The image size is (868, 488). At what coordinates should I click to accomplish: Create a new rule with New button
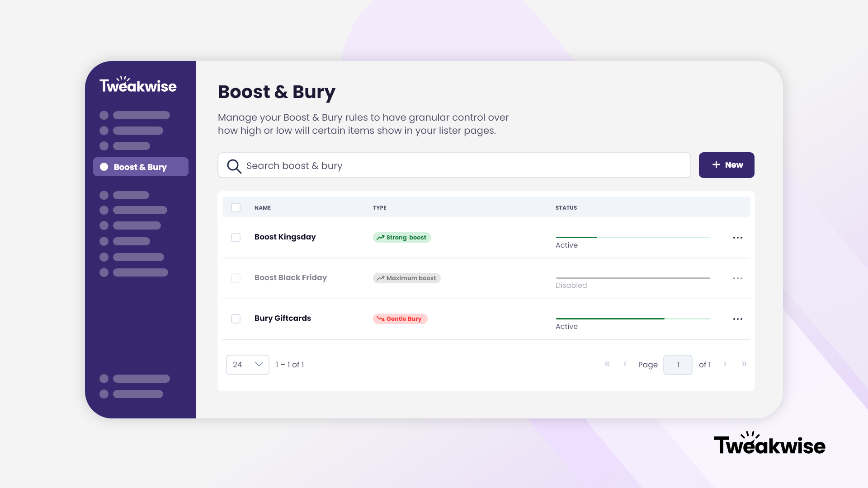coord(726,165)
